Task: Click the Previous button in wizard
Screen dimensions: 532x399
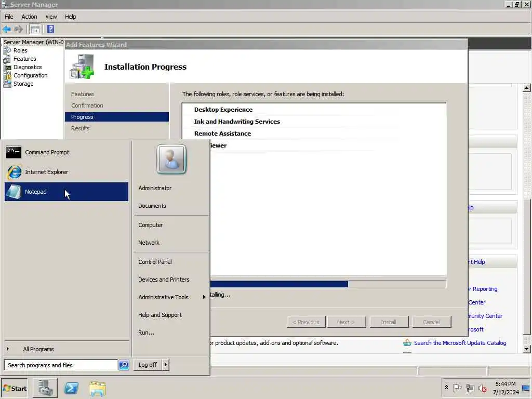Action: point(306,322)
